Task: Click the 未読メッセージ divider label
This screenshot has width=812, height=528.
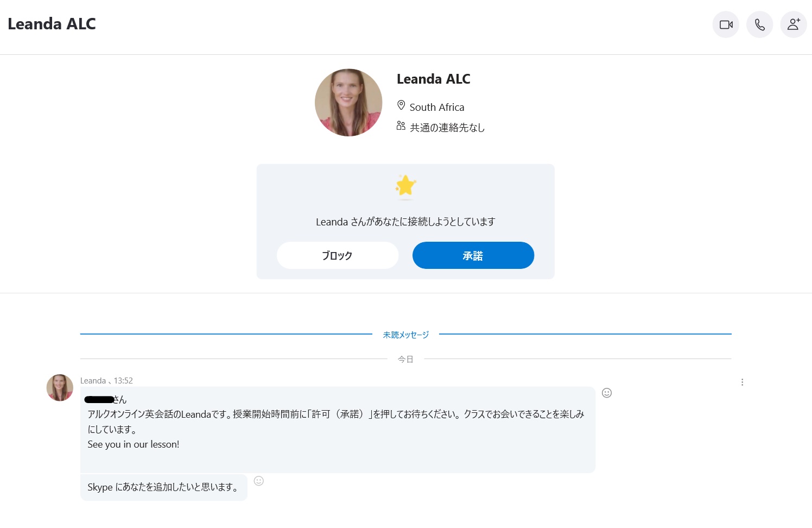Action: [405, 335]
